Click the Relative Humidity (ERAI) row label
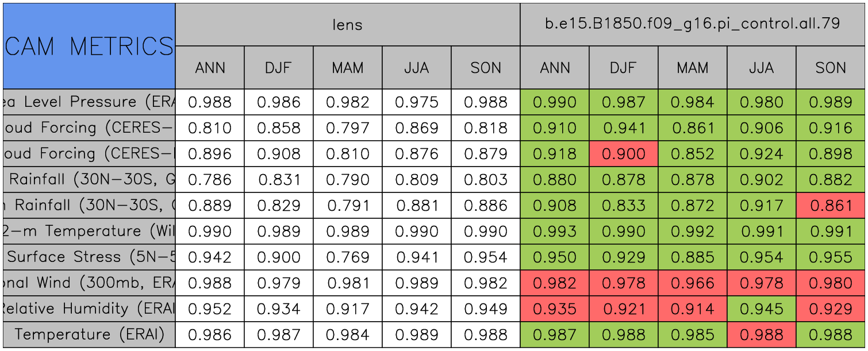Image resolution: width=868 pixels, height=351 pixels. coord(89,309)
